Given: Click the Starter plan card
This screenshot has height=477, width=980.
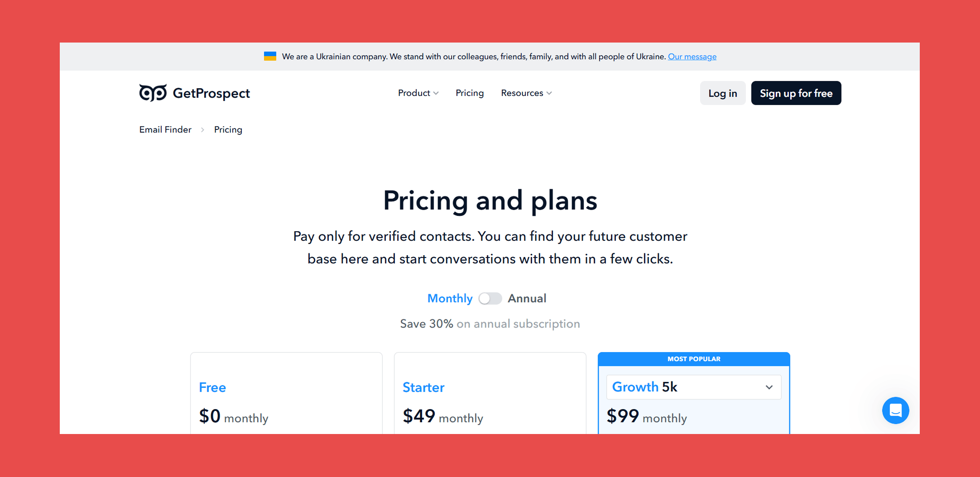Looking at the screenshot, I should coord(490,393).
